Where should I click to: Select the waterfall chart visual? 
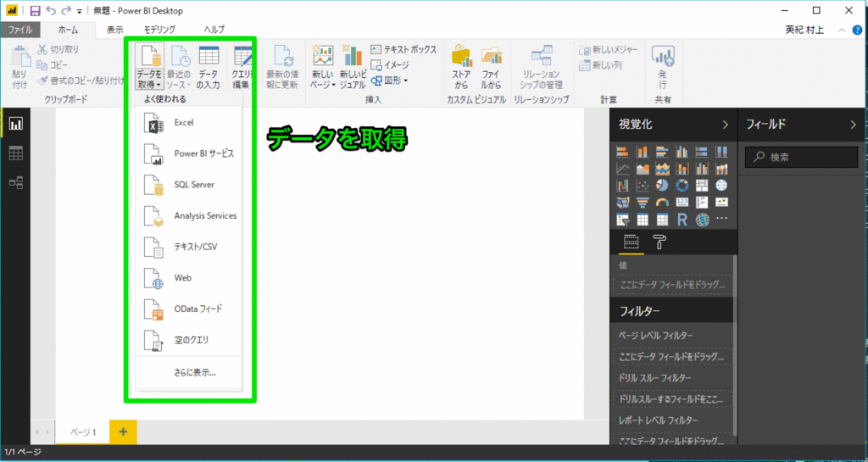coord(623,186)
